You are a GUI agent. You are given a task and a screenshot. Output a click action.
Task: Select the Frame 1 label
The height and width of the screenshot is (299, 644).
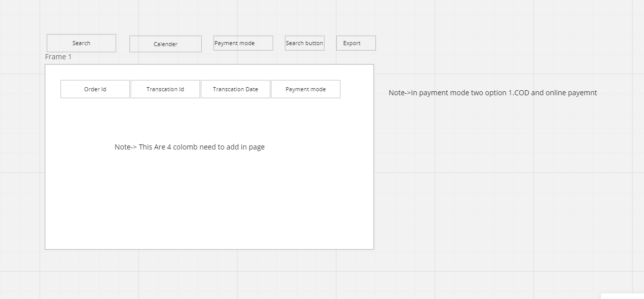point(58,57)
